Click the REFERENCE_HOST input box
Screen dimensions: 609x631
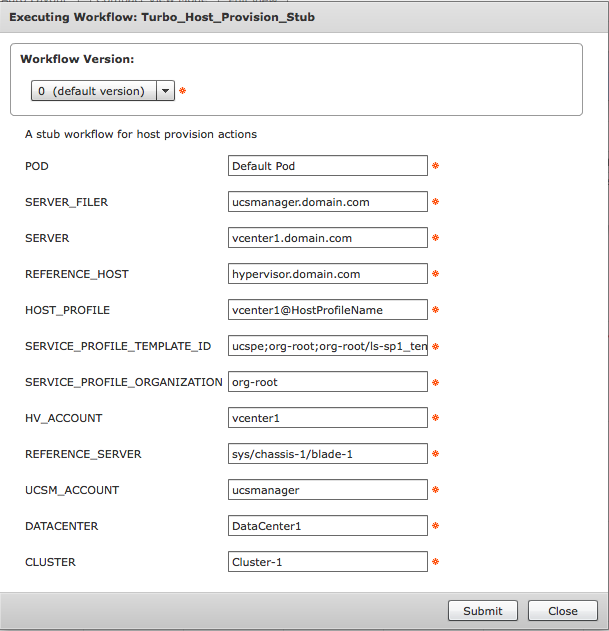(x=328, y=274)
